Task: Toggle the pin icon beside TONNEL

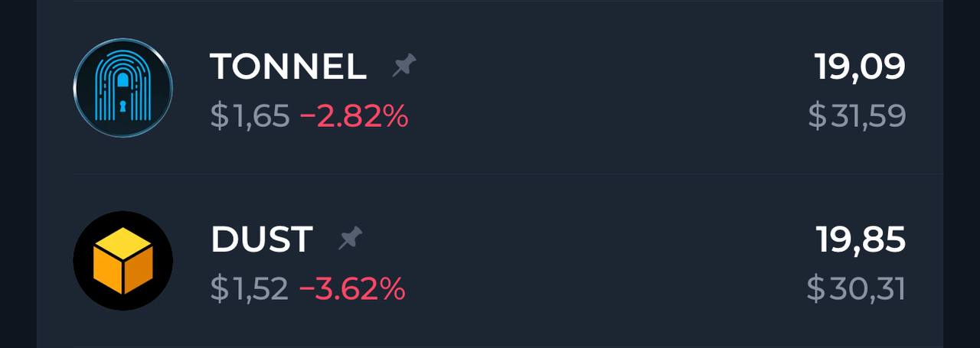Action: point(403,67)
